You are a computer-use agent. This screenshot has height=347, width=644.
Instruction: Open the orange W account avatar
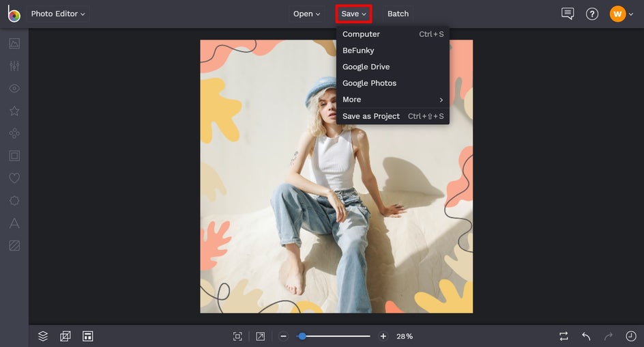[617, 14]
